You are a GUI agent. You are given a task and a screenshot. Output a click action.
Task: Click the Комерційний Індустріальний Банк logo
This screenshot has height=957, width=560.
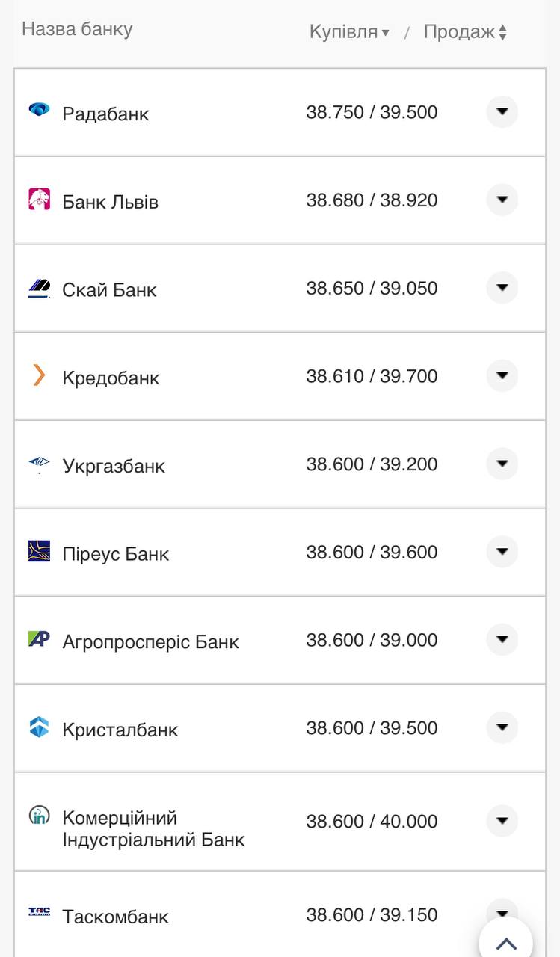pos(39,816)
